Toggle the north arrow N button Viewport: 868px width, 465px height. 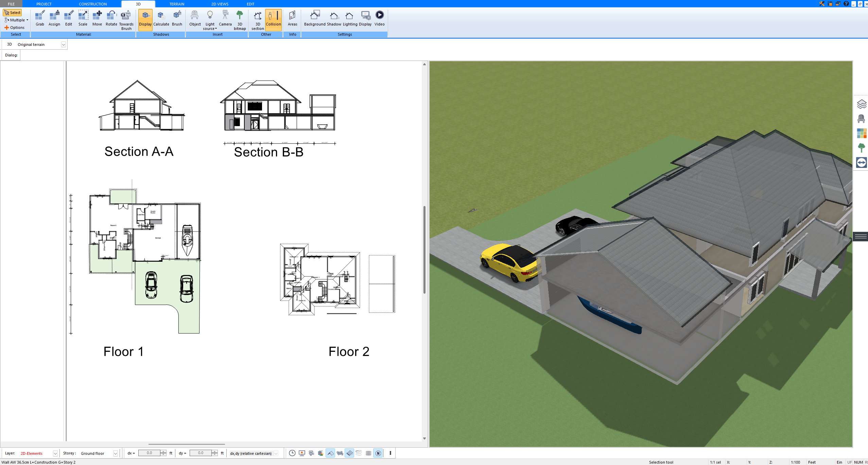pyautogui.click(x=378, y=453)
